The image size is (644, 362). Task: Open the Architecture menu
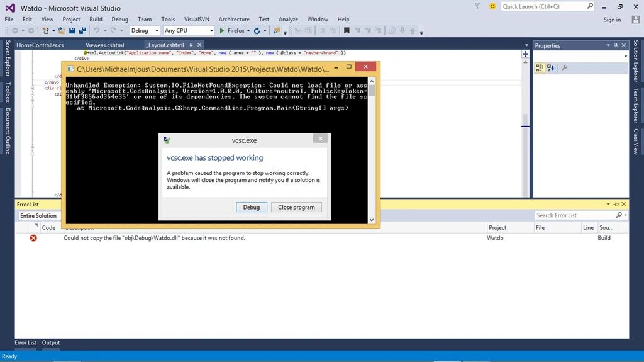pos(234,20)
